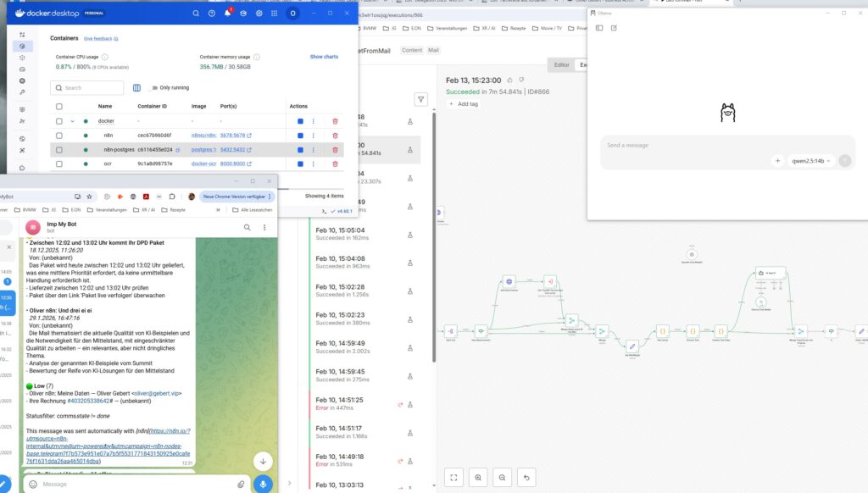Expand the docker compose stack chevron

click(x=73, y=120)
